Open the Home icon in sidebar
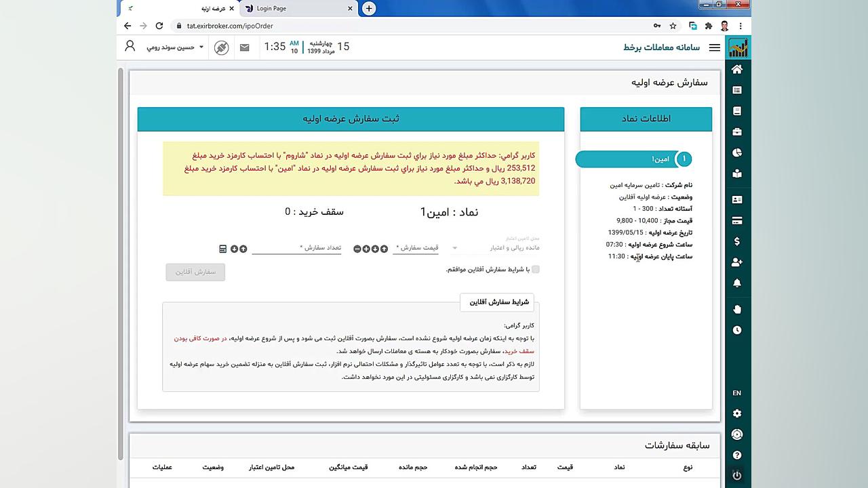The image size is (868, 488). tap(737, 69)
